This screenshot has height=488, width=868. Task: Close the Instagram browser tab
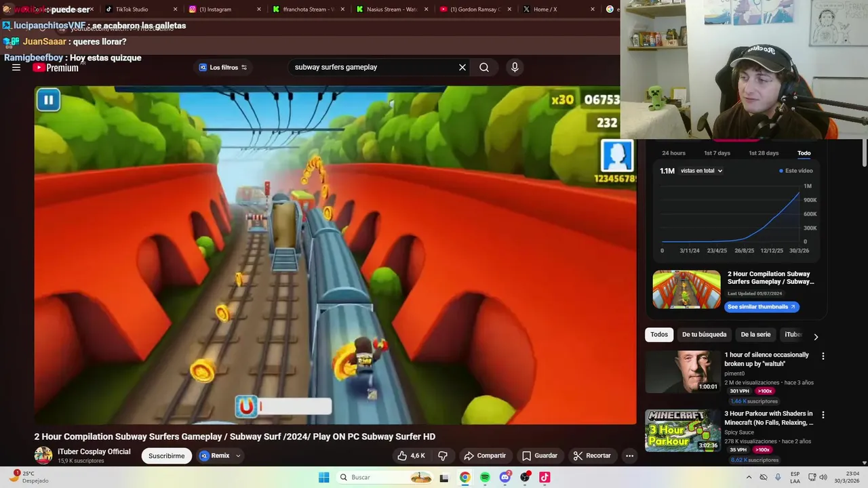pos(259,9)
